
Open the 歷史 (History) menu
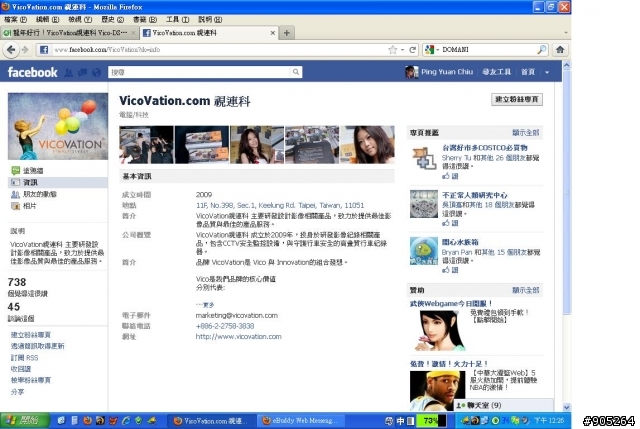[x=112, y=19]
